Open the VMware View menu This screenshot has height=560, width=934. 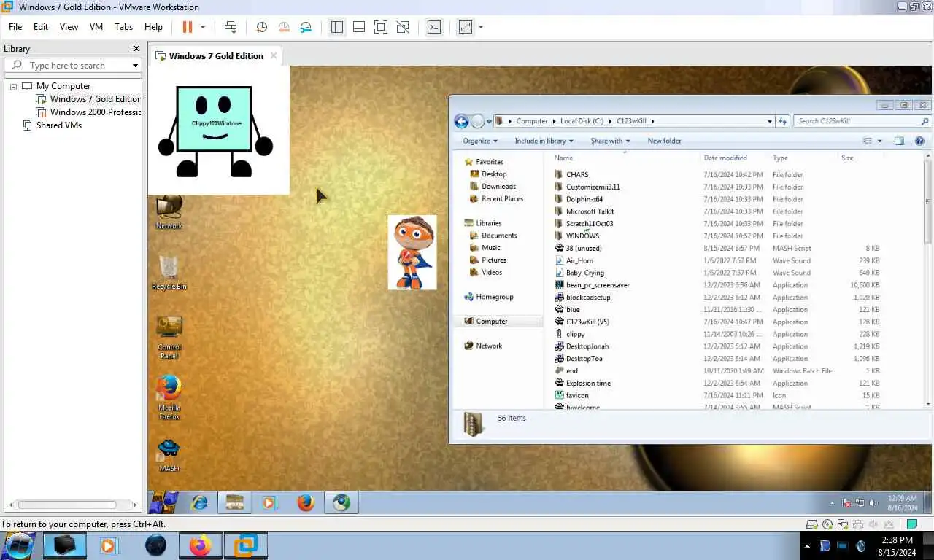pyautogui.click(x=69, y=27)
